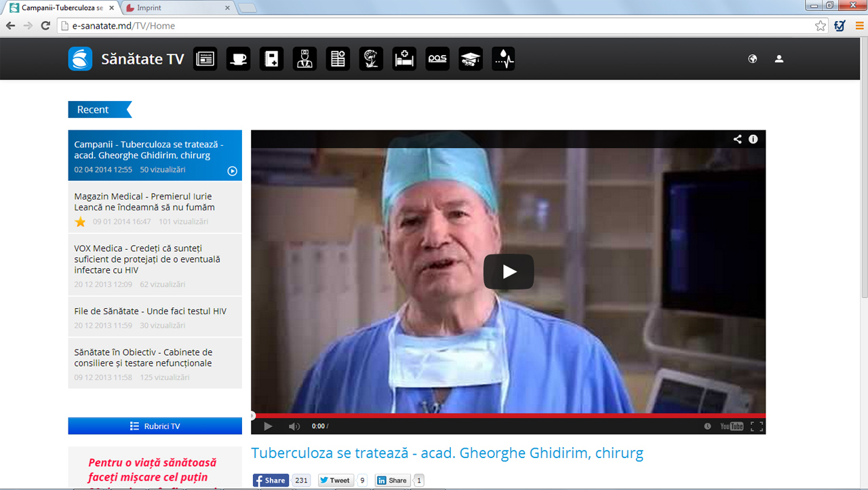This screenshot has height=490, width=868.
Task: Open the share icon on the video
Action: (x=737, y=138)
